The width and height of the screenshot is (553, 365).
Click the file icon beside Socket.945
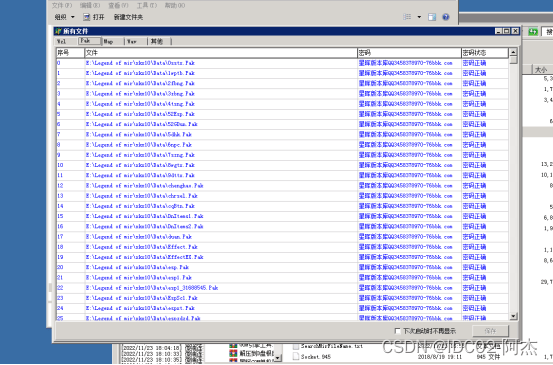pos(296,357)
